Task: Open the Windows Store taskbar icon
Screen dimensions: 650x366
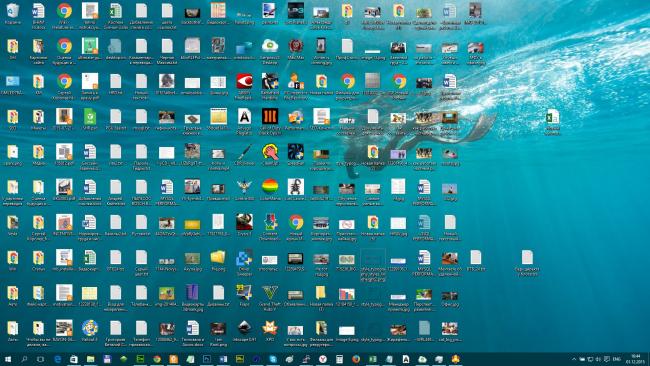Action: [x=74, y=359]
